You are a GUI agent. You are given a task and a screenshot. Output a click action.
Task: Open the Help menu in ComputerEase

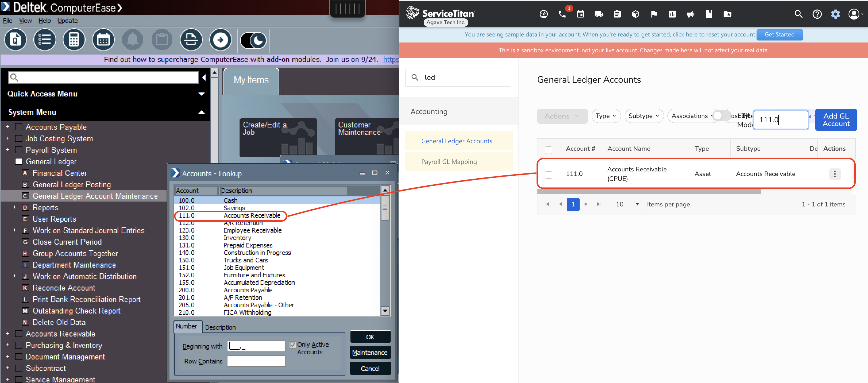click(45, 21)
